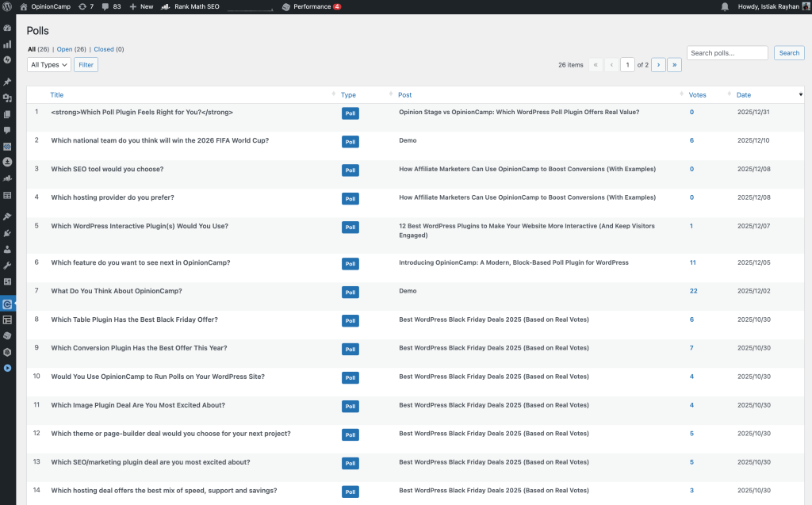Click the updates icon showing 7

pyautogui.click(x=86, y=6)
